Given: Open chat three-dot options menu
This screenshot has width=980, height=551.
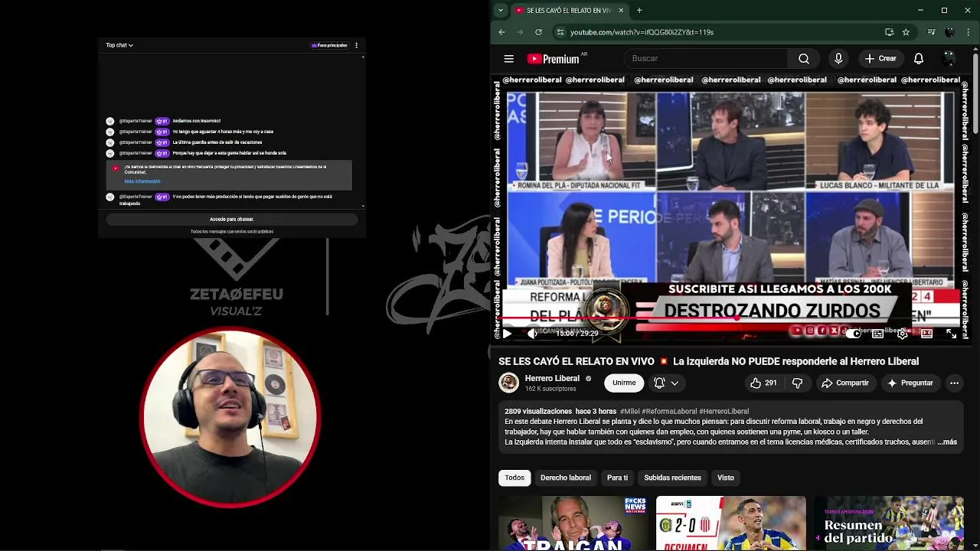Looking at the screenshot, I should click(356, 45).
